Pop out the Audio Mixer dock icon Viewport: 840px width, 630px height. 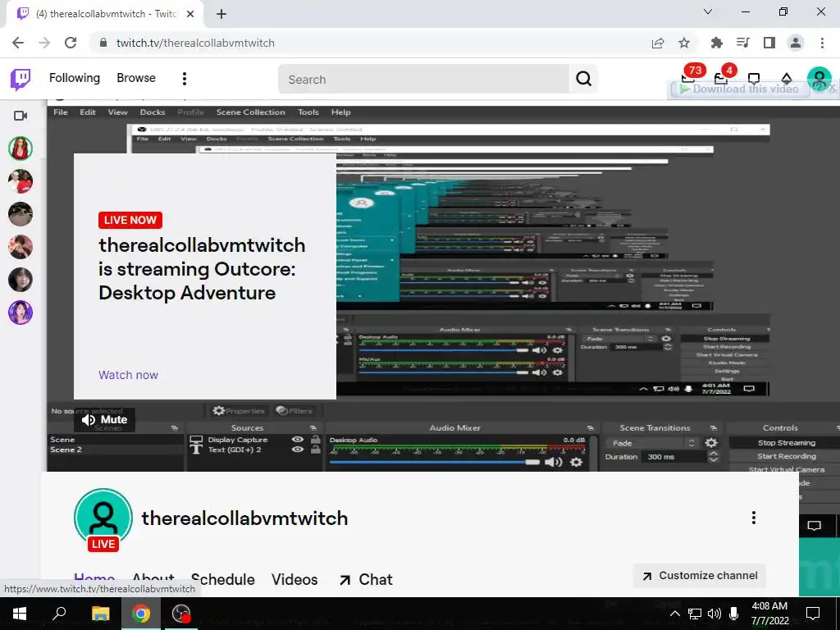[590, 428]
